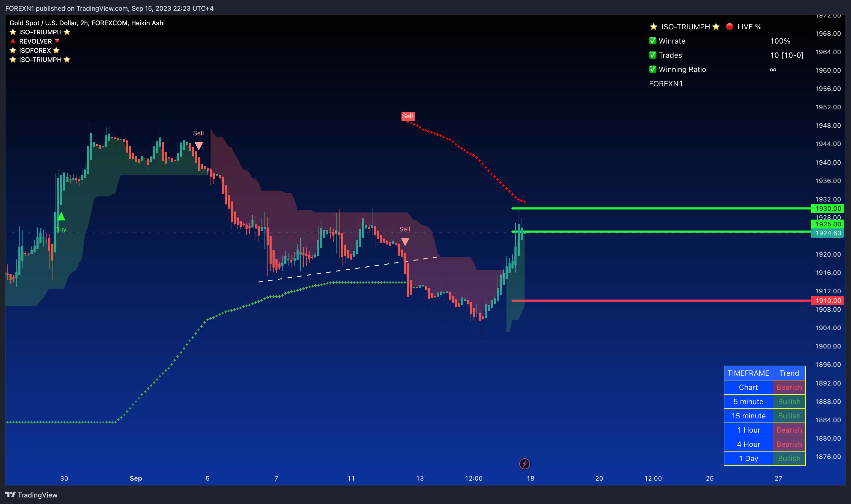Click the 27 date on time axis
The image size is (851, 504).
(778, 478)
